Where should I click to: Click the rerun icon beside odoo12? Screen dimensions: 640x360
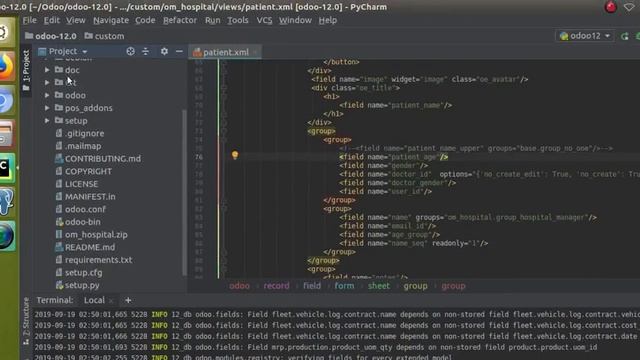624,36
